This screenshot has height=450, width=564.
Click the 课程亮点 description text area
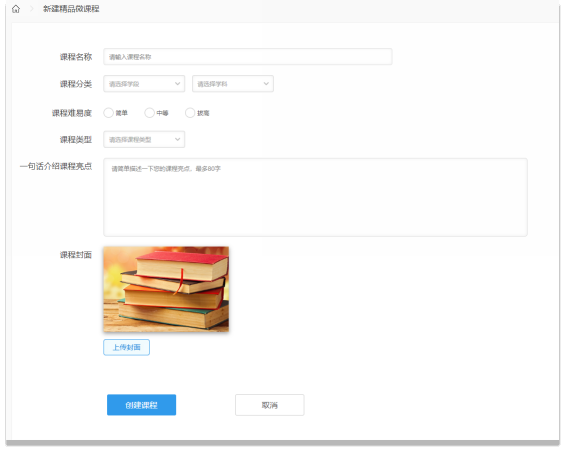(x=315, y=197)
